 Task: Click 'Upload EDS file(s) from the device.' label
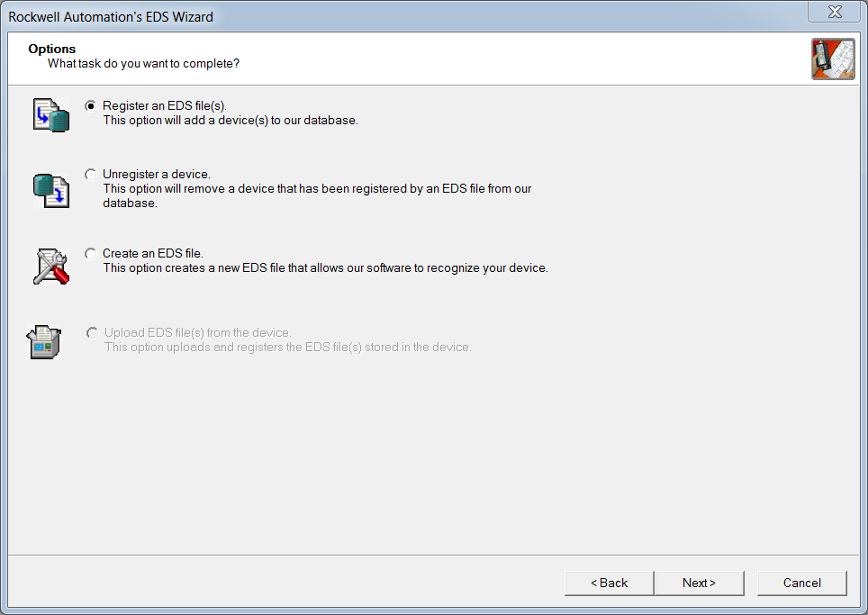tap(198, 333)
